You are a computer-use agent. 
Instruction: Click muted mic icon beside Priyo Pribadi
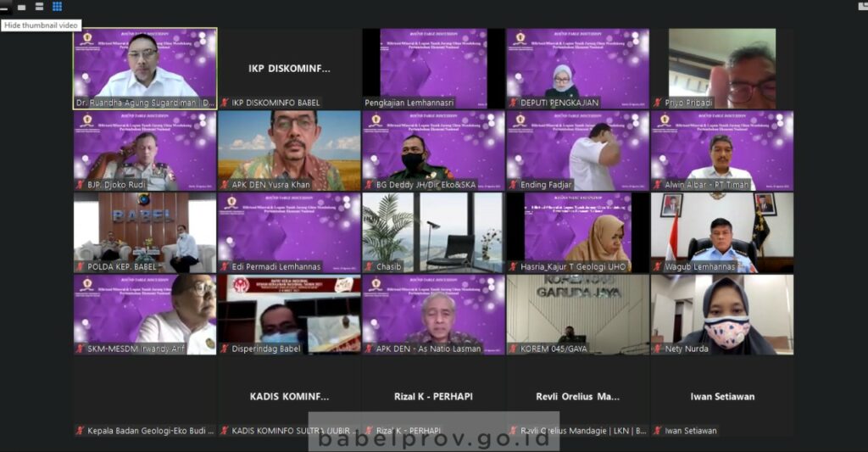click(658, 103)
